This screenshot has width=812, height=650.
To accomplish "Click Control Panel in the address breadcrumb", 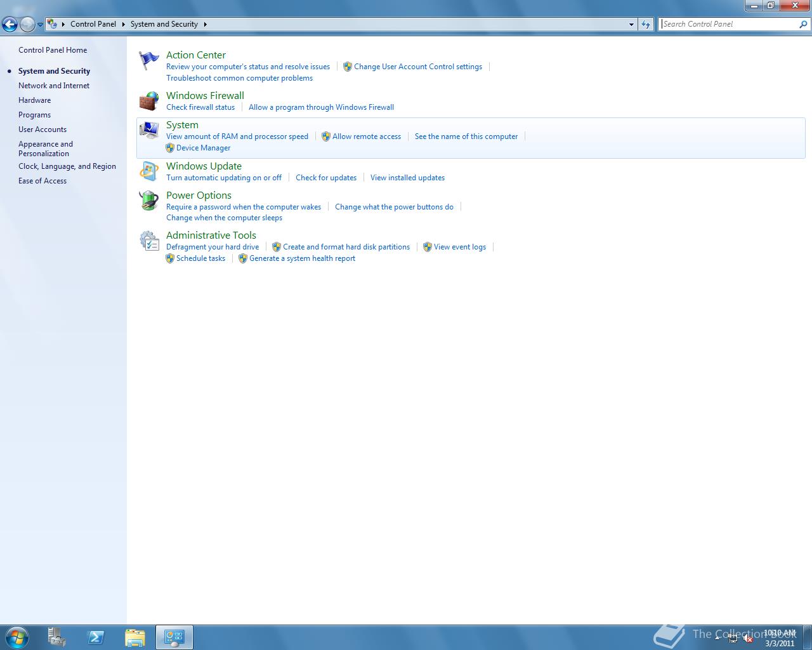I will coord(93,24).
